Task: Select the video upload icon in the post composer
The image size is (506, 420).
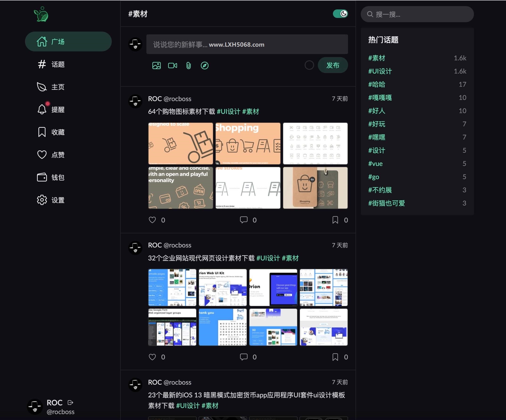Action: click(x=172, y=65)
